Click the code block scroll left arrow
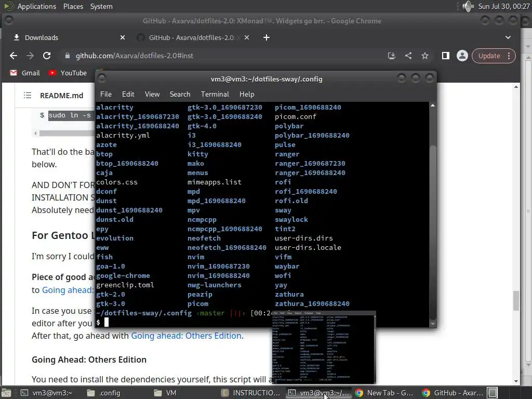This screenshot has width=532, height=399. tap(35, 134)
